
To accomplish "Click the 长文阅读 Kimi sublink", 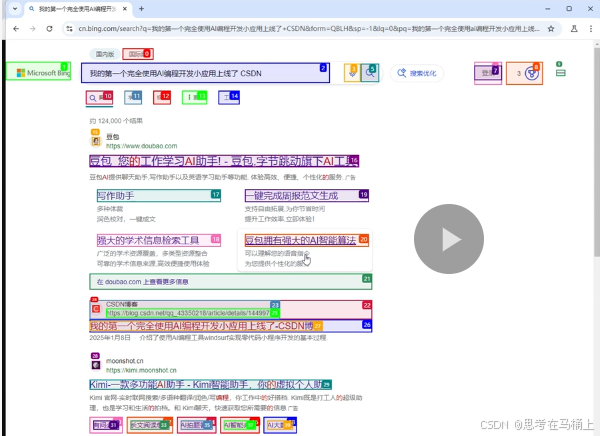I will click(150, 425).
